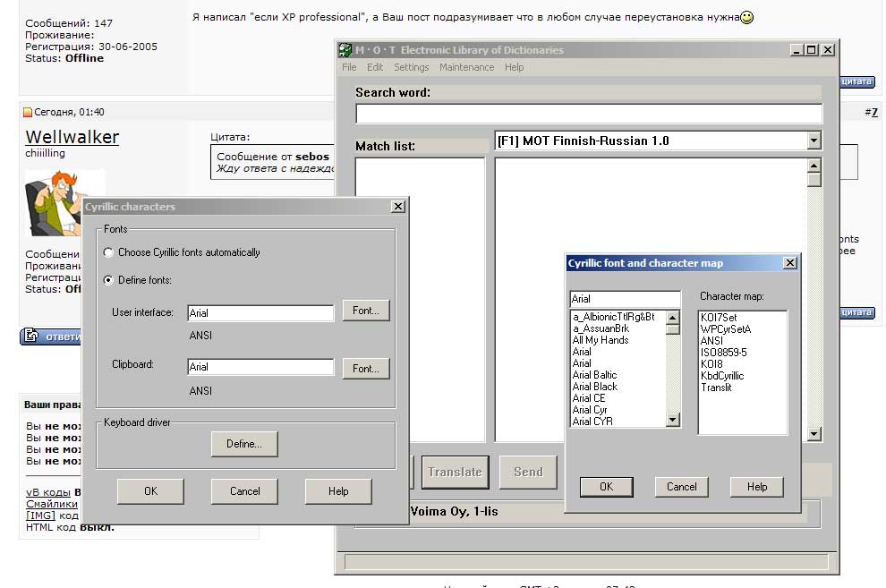Screen dimensions: 886x588
Task: Click the Font button for Clipboard
Action: (x=366, y=368)
